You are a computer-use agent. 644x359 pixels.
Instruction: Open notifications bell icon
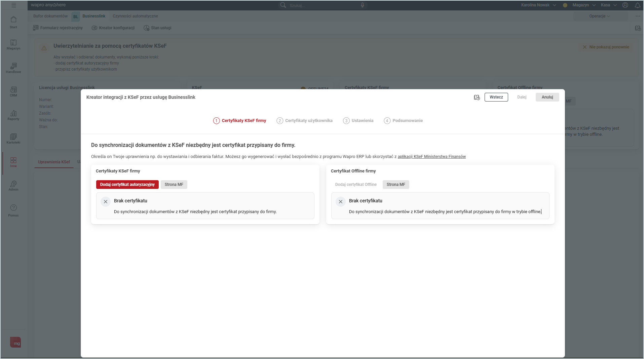coord(637,5)
